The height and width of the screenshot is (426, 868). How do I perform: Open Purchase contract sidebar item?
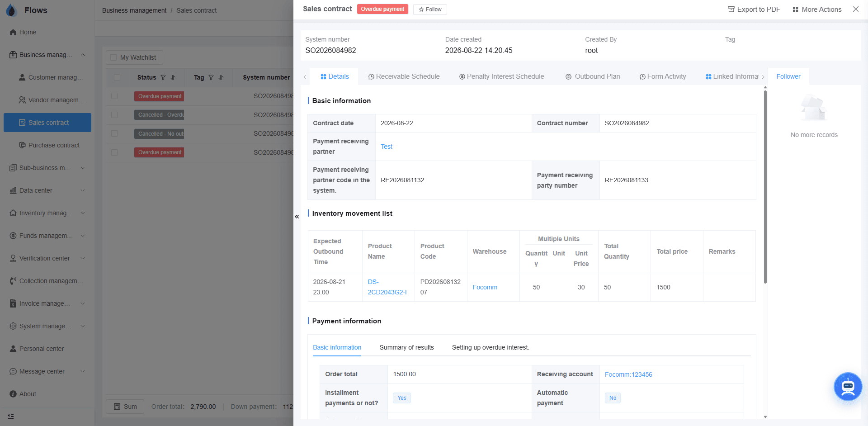[x=49, y=145]
